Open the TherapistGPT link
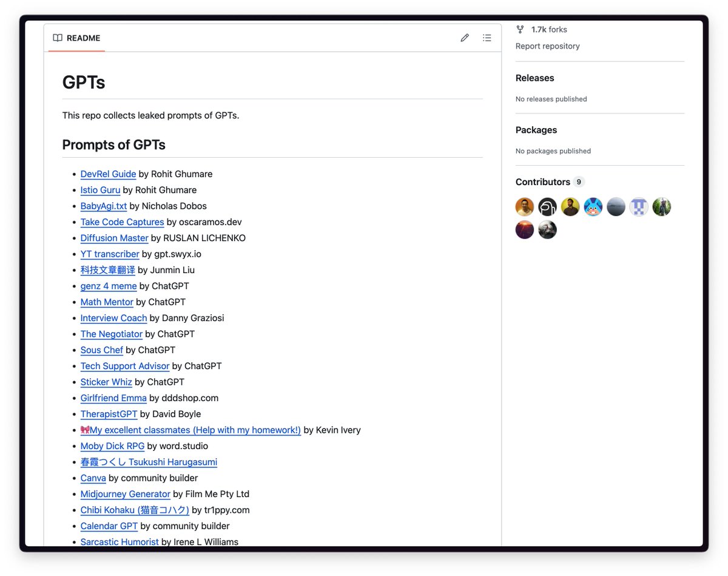The height and width of the screenshot is (576, 728). coord(109,415)
